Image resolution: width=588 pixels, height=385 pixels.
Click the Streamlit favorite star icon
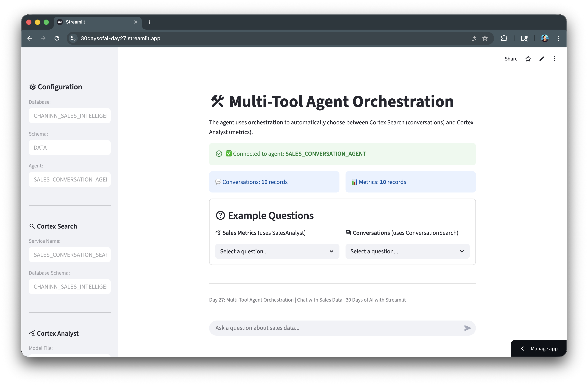click(x=528, y=59)
